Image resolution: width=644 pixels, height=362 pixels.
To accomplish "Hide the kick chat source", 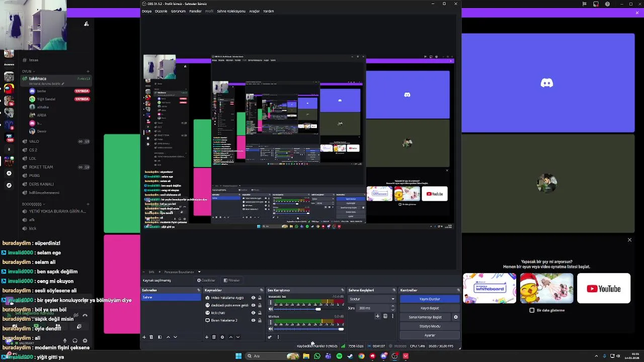I will 253,313.
